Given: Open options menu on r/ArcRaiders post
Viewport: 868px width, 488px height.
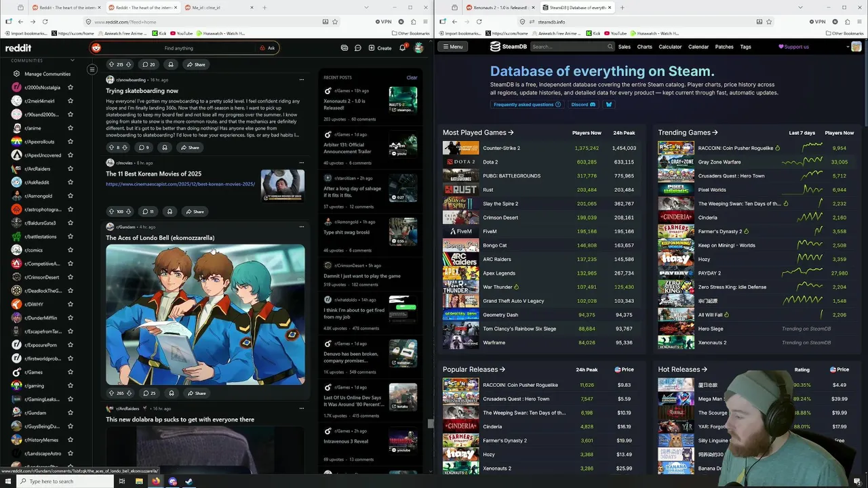Looking at the screenshot, I should tap(302, 409).
